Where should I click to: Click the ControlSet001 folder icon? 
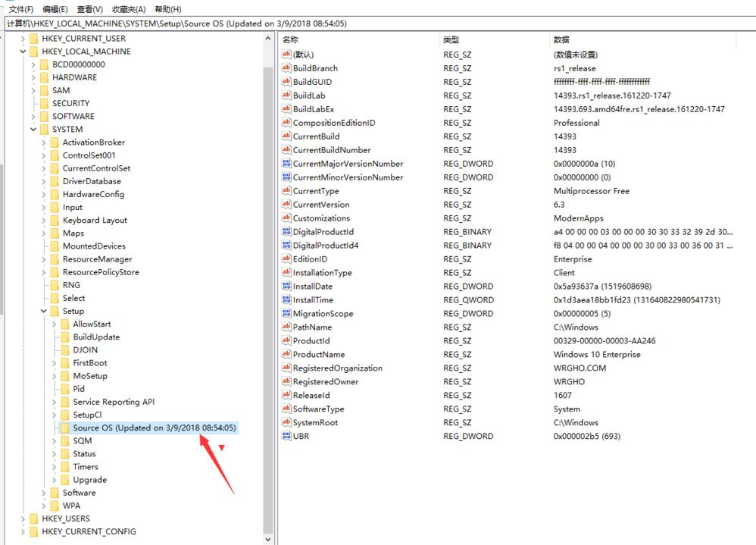coord(54,155)
